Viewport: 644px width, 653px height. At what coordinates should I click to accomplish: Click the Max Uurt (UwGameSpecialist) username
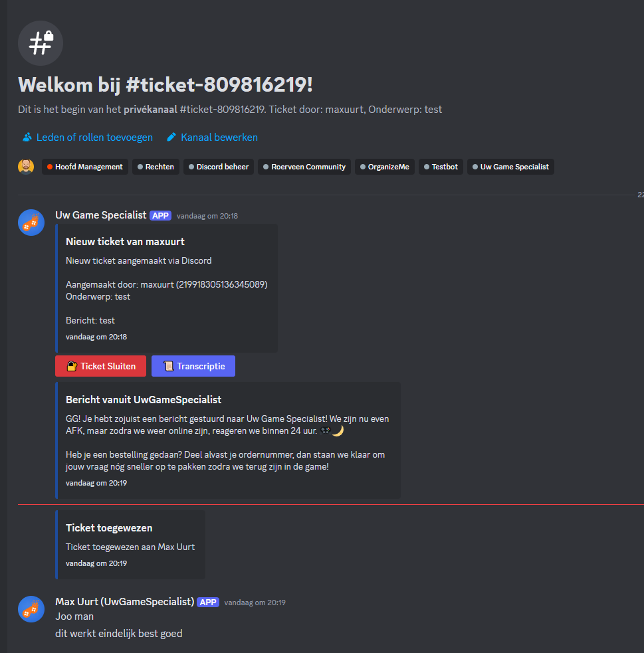point(125,602)
